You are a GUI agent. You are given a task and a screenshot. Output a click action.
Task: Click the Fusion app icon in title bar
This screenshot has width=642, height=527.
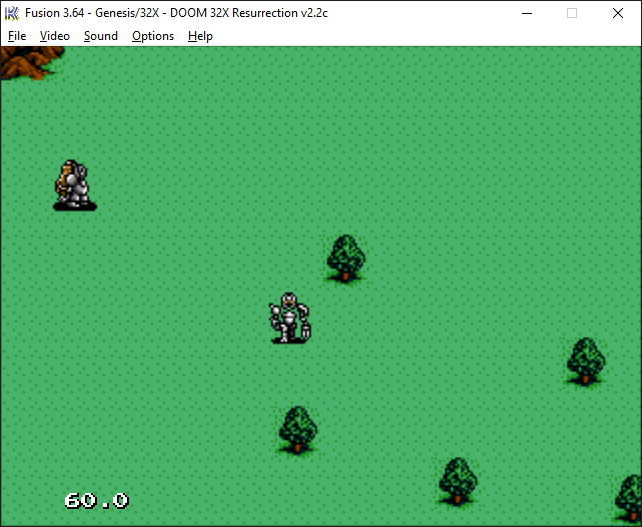tap(13, 13)
